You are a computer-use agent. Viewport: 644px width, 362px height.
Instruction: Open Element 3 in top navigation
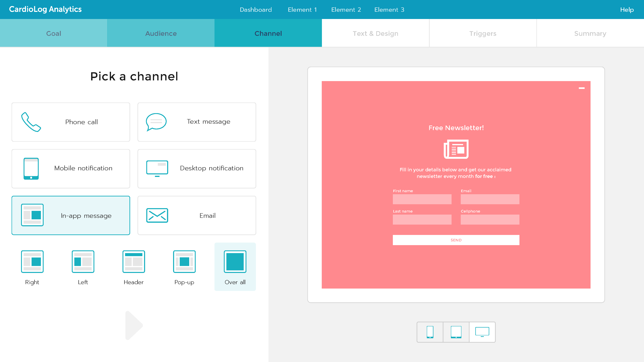389,9
